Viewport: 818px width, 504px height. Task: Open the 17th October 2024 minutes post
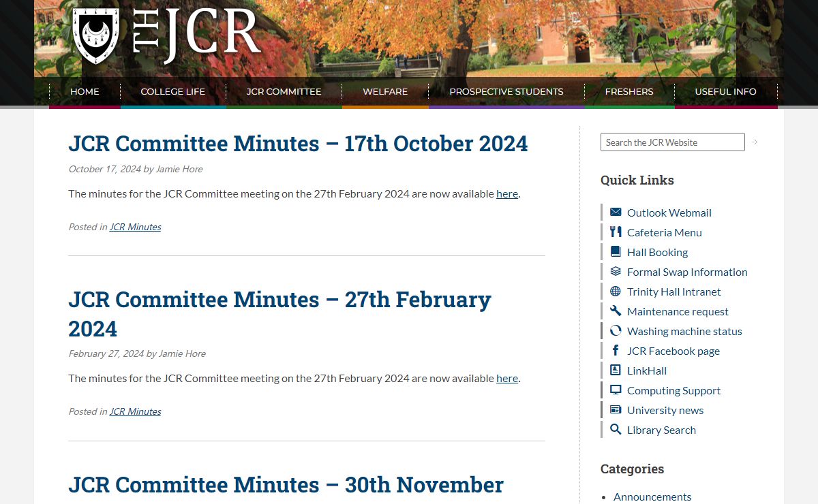point(298,143)
